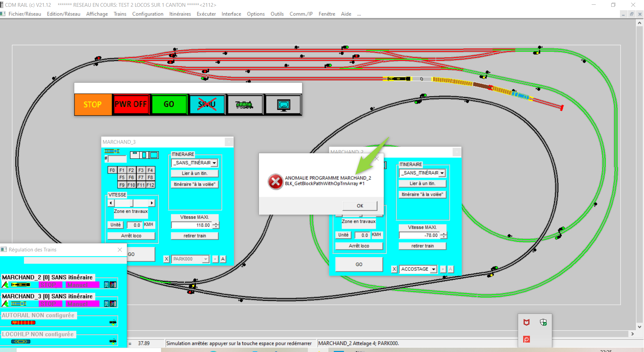This screenshot has width=644, height=352.
Task: Open MARCHAND_3 throttle window icon in Régulation
Action: pyautogui.click(x=107, y=304)
